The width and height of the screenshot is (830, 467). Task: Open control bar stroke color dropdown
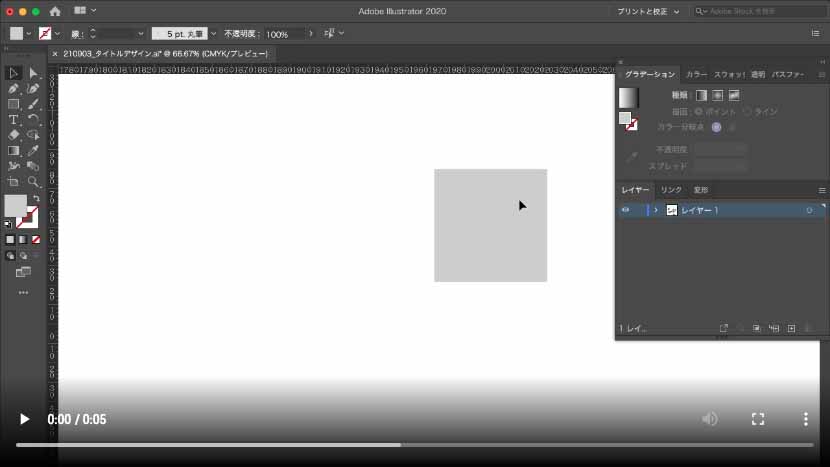tap(57, 34)
